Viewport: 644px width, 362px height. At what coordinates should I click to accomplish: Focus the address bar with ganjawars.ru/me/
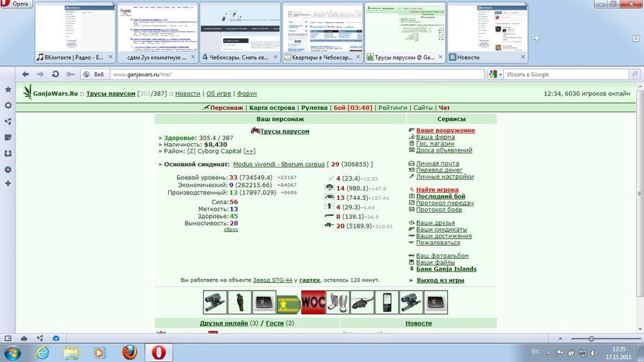(297, 74)
